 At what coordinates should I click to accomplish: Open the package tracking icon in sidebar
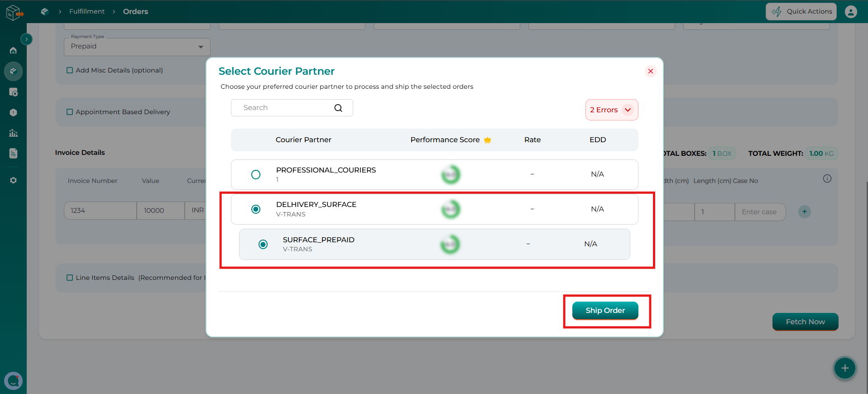pyautogui.click(x=13, y=92)
